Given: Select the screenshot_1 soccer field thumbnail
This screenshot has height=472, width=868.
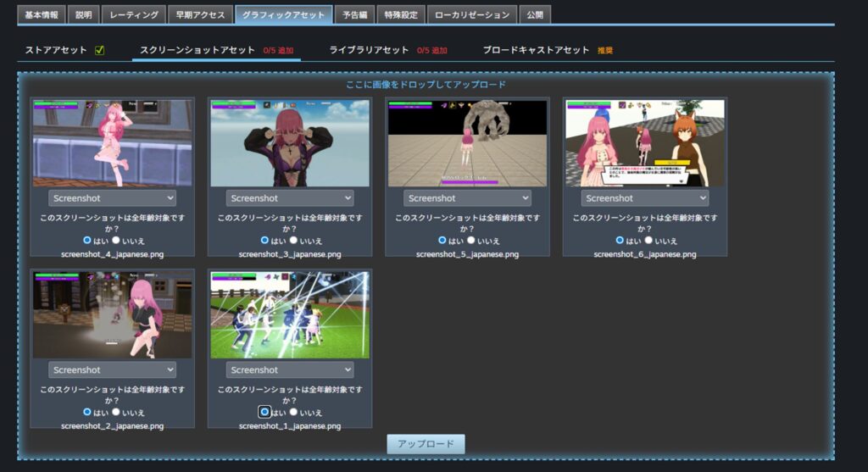Looking at the screenshot, I should (x=289, y=315).
